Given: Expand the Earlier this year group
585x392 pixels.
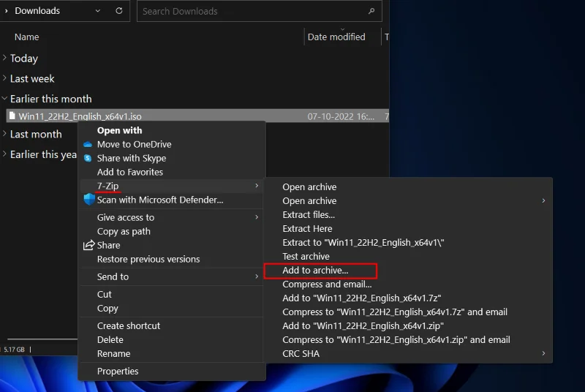Looking at the screenshot, I should click(4, 154).
